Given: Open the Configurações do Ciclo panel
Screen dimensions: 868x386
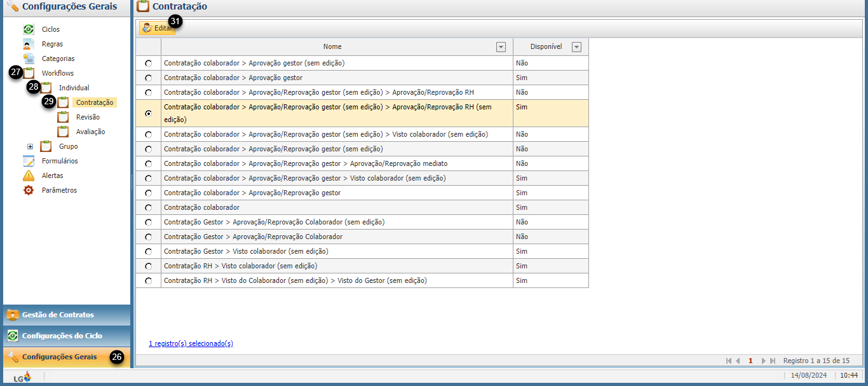Looking at the screenshot, I should 67,336.
